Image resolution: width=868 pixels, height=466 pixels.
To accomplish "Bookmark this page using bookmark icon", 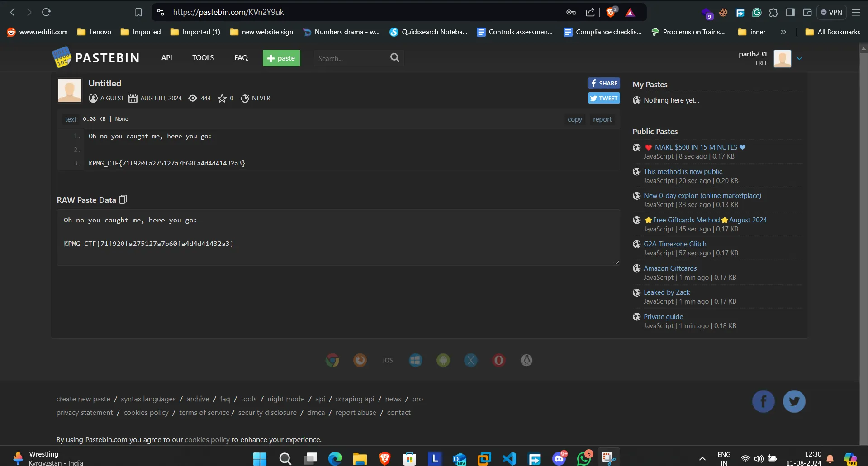I will 138,12.
